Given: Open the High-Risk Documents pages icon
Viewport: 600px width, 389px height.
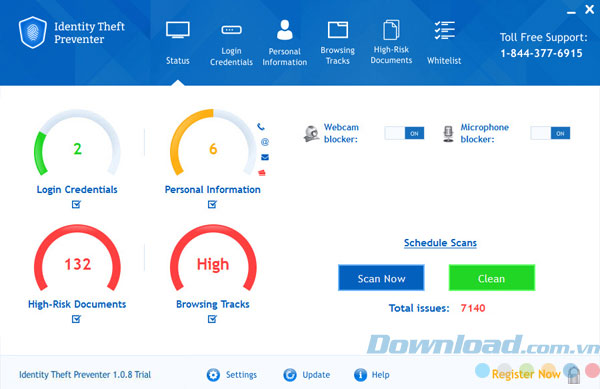Looking at the screenshot, I should 391,30.
